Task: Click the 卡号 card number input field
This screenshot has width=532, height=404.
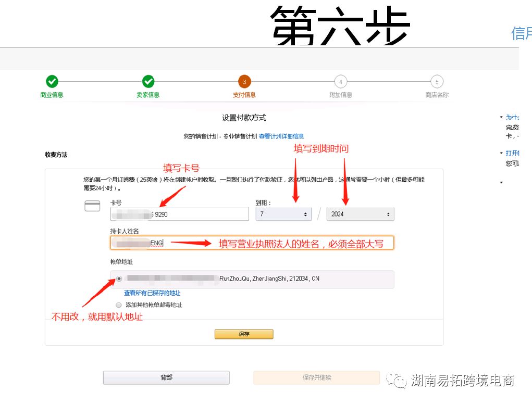Action: (x=179, y=214)
